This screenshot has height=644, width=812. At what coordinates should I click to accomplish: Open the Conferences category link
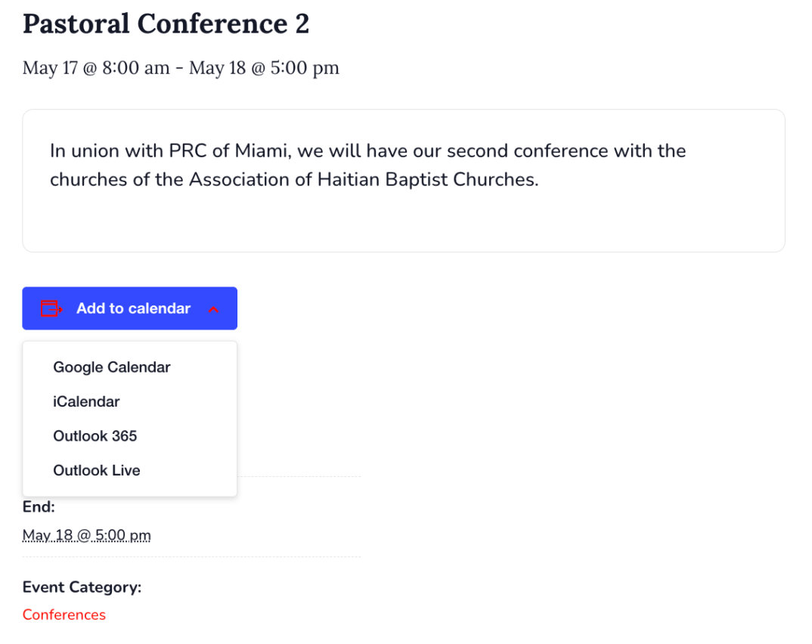[x=64, y=615]
